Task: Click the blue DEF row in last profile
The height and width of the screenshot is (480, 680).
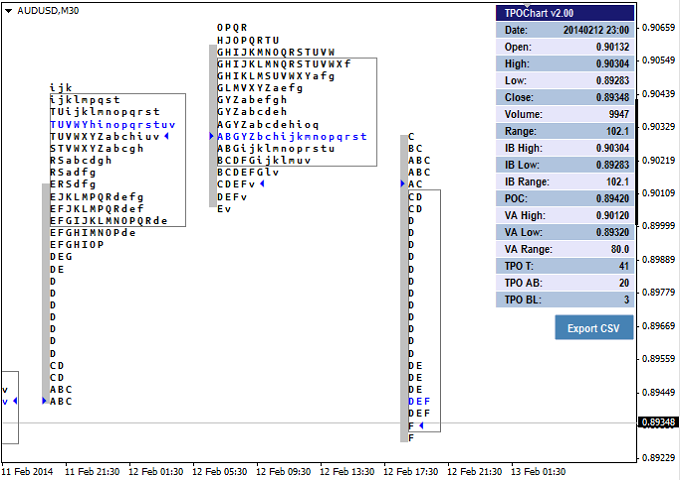Action: [419, 401]
